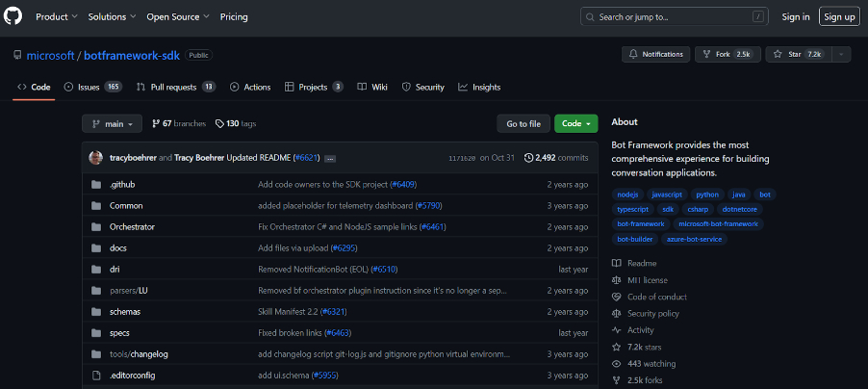The image size is (868, 389).
Task: Click the .editorconfig file icon
Action: pos(96,376)
